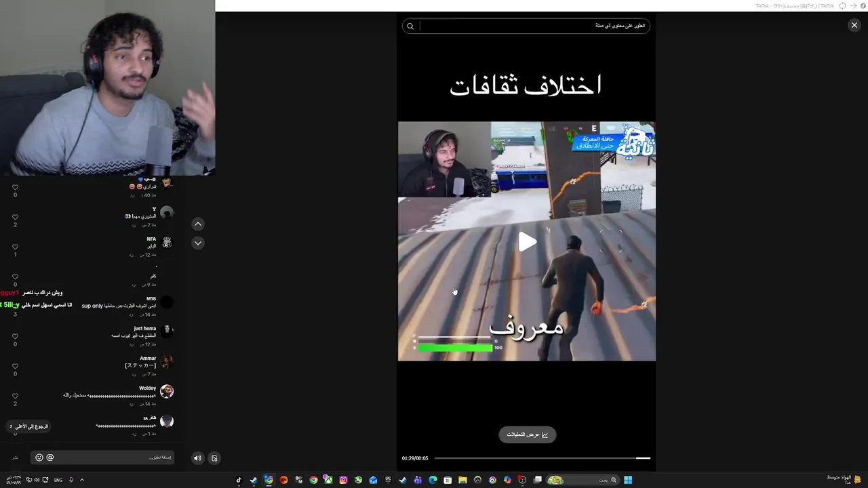The width and height of the screenshot is (868, 488).
Task: Open Google Chrome from taskbar
Action: click(x=313, y=480)
